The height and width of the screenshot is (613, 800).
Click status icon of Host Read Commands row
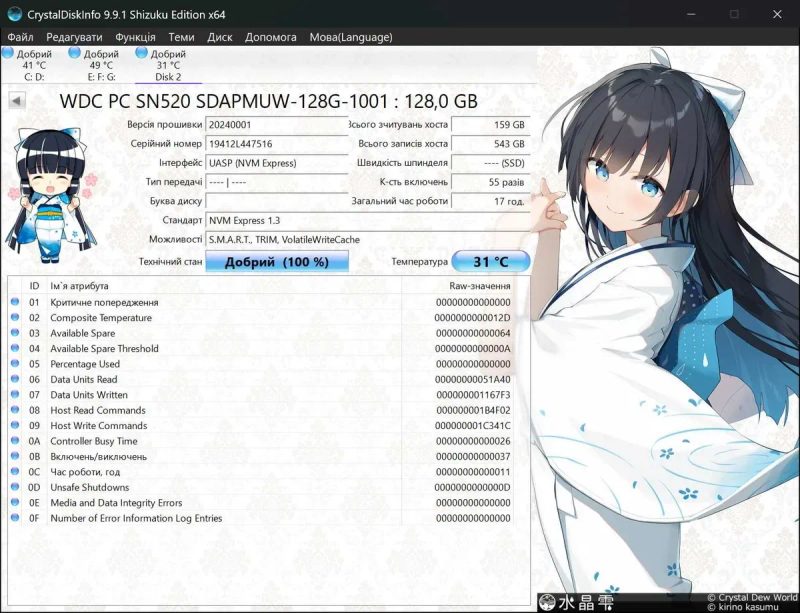coord(15,409)
